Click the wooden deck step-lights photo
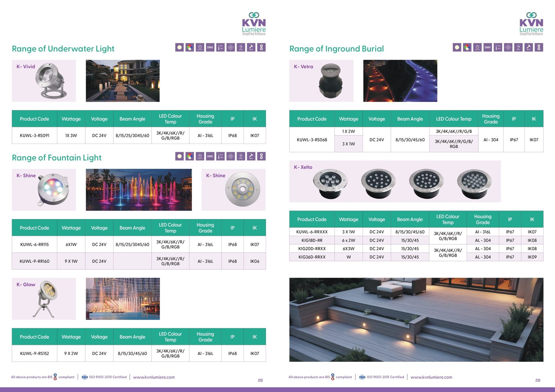Image resolution: width=555 pixels, height=392 pixels. (416, 320)
